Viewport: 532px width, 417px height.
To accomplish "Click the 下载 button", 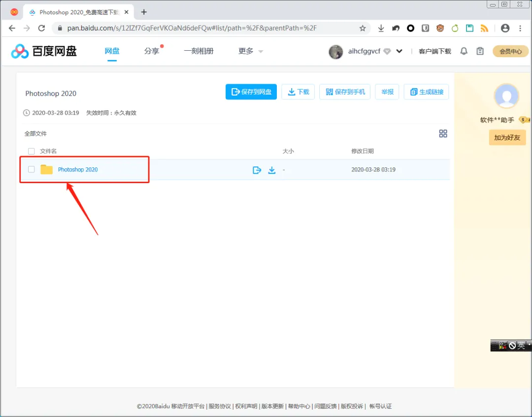I will click(298, 92).
